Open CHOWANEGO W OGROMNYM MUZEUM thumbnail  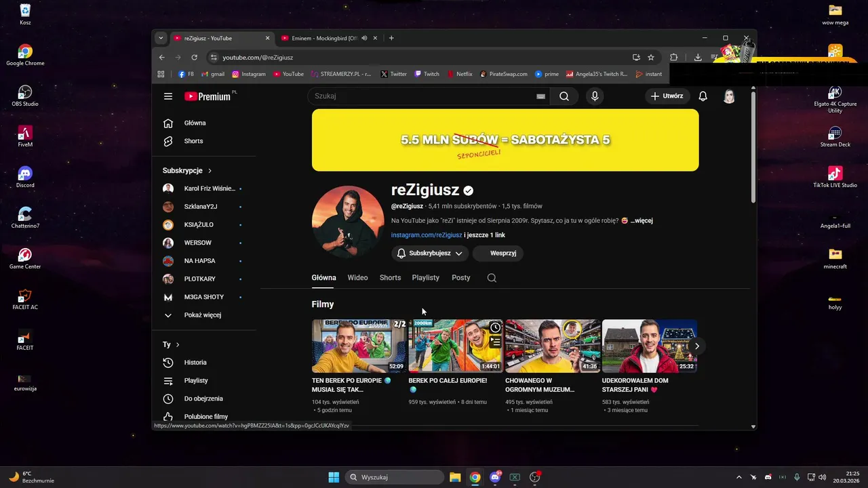coord(553,346)
